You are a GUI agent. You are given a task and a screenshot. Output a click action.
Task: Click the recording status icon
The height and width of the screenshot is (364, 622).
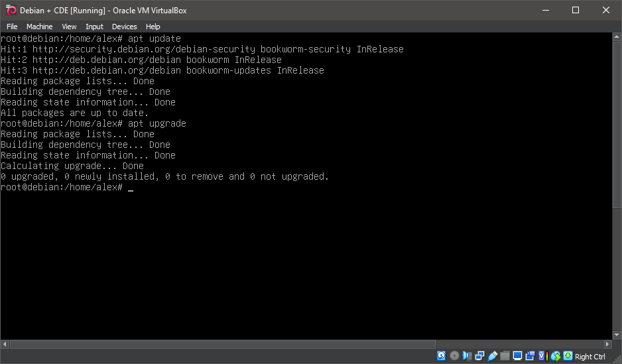click(530, 356)
